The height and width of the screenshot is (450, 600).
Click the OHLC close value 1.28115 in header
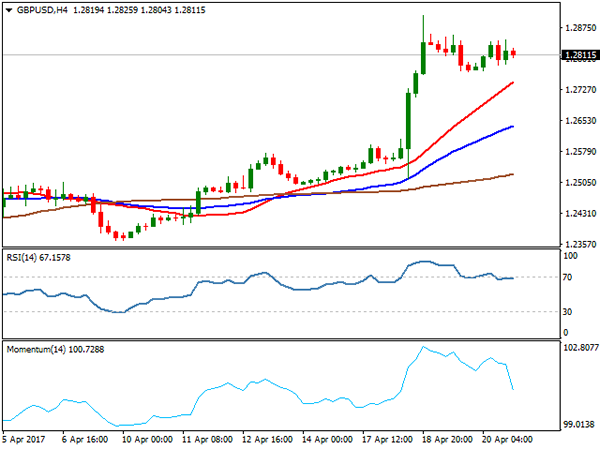tap(190, 10)
